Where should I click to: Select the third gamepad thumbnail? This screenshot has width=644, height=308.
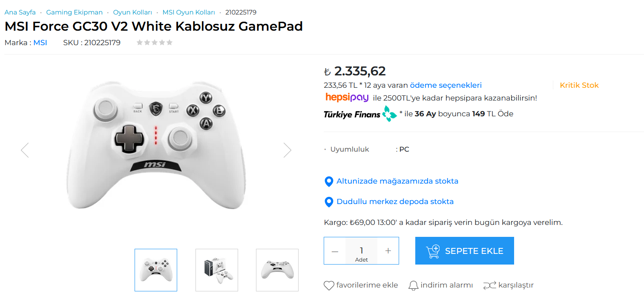coord(277,270)
